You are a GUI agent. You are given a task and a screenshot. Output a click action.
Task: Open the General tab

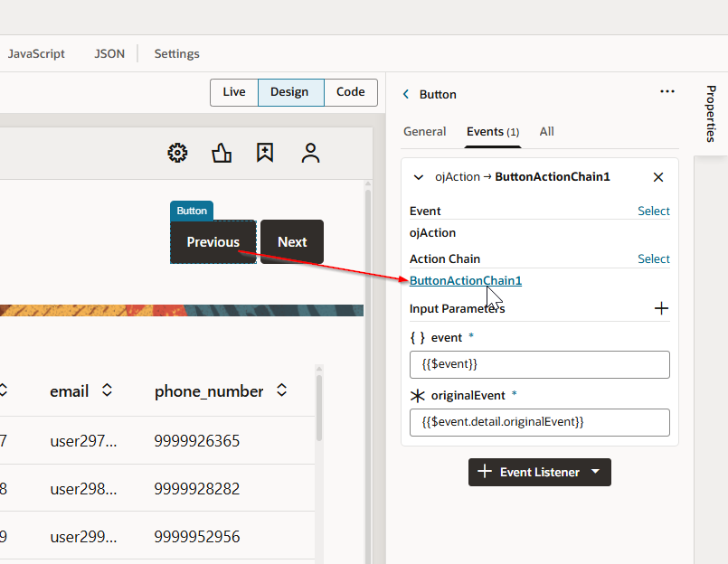[424, 131]
